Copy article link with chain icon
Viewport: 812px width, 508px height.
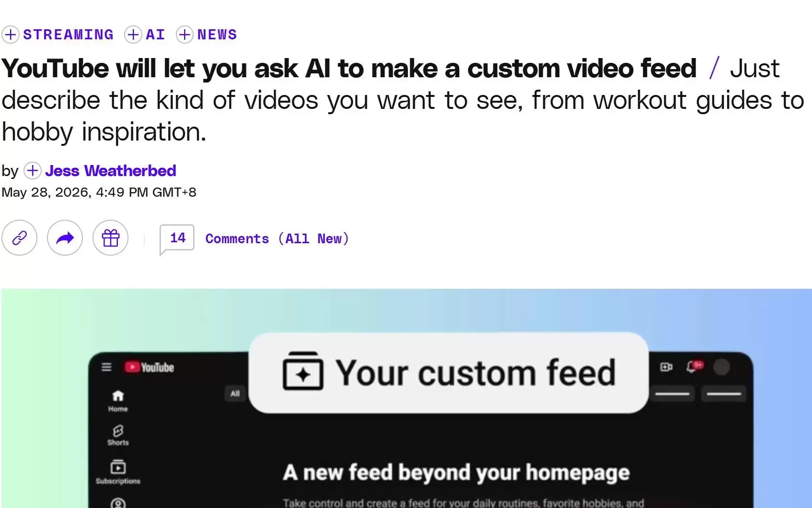coord(19,238)
